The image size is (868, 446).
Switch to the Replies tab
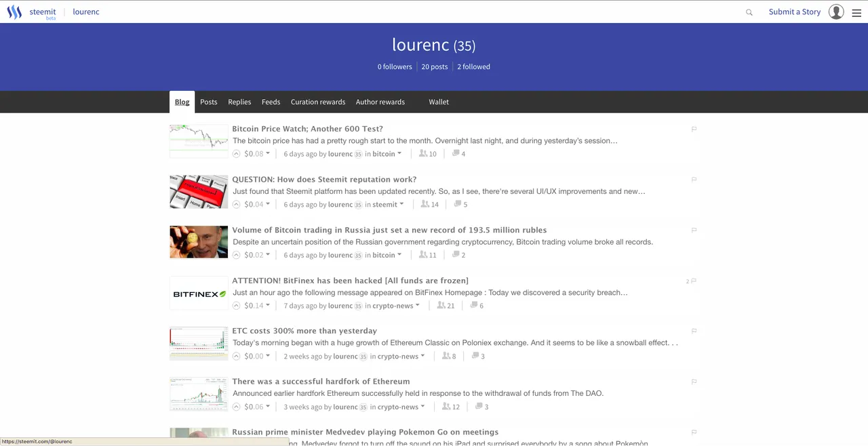[239, 102]
